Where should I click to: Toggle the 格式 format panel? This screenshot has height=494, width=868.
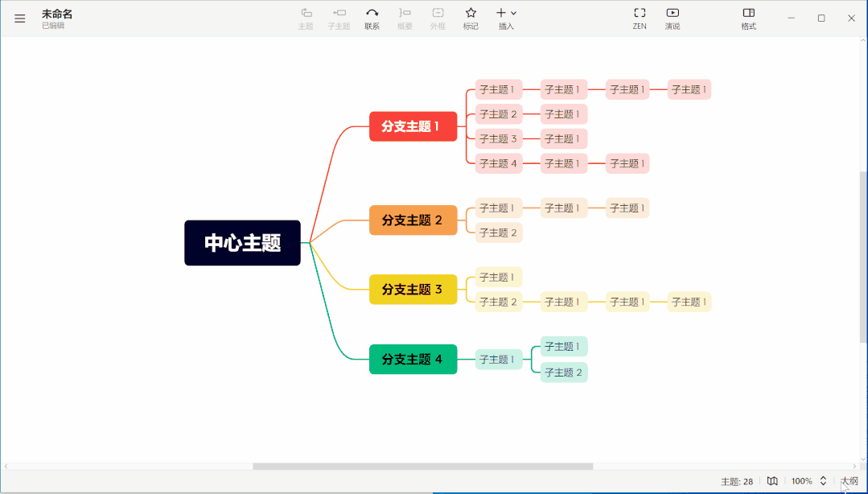[748, 13]
